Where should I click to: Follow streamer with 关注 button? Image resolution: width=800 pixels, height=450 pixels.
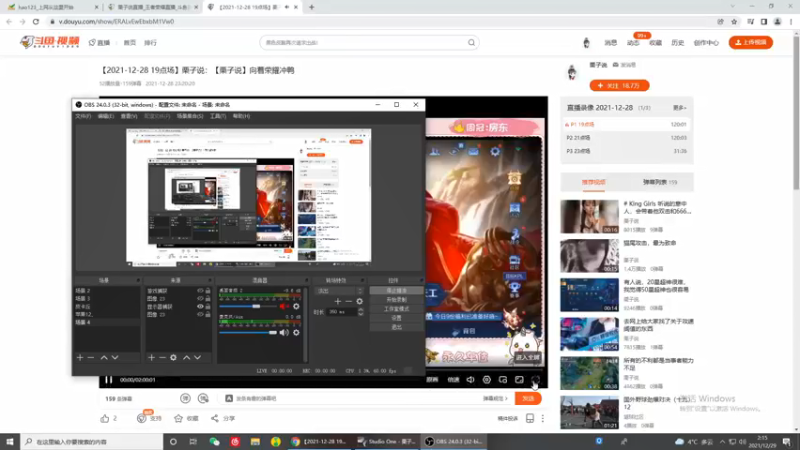(619, 86)
